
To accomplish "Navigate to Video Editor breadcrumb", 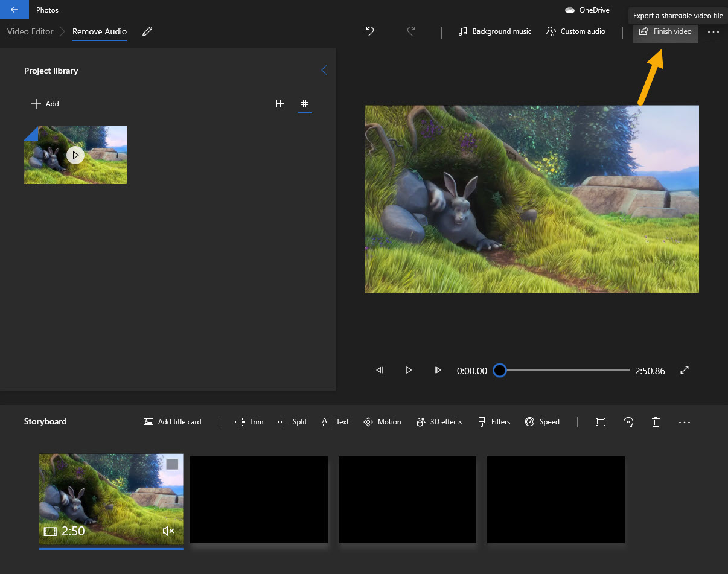I will [30, 31].
